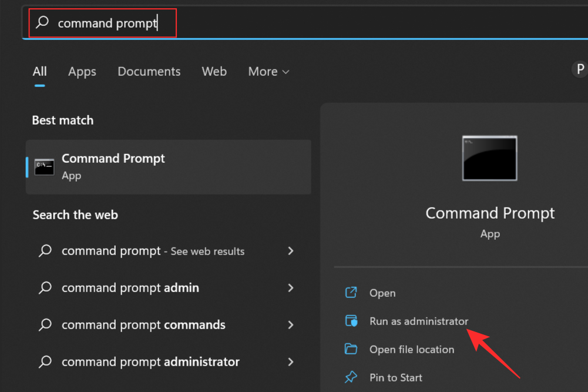Switch to the Documents tab

click(149, 72)
